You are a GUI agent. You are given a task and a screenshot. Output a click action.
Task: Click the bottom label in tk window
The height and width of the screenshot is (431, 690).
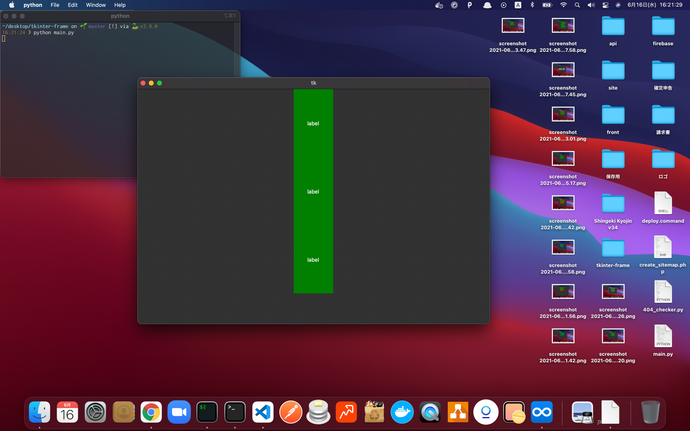point(313,260)
